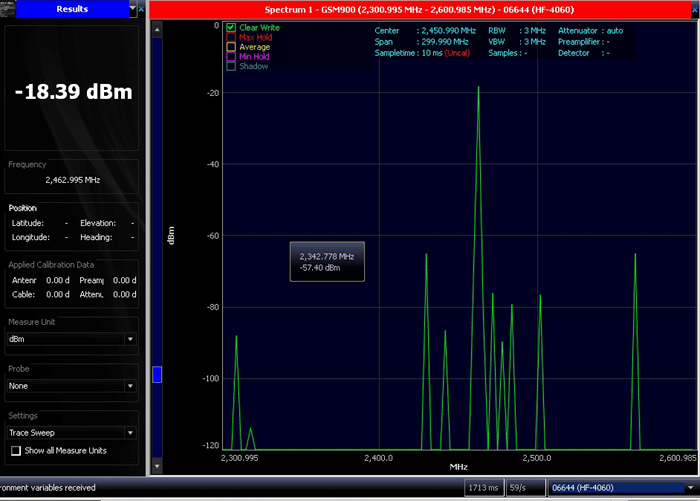Screen dimensions: 700x501
Task: Click the Preamplifier setting text
Action: point(583,42)
